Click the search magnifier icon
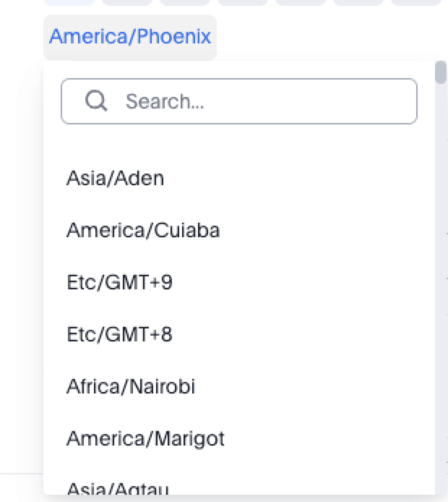Image resolution: width=448 pixels, height=502 pixels. (96, 101)
